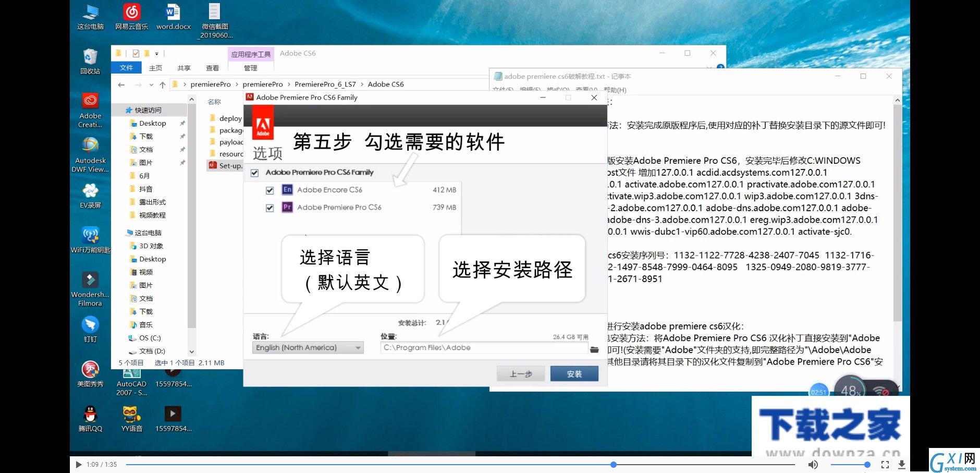
Task: Open the 主页 ribbon tab
Action: coord(155,68)
